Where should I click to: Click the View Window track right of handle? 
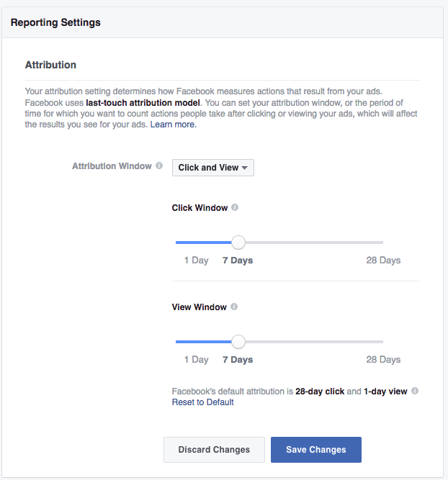point(315,342)
